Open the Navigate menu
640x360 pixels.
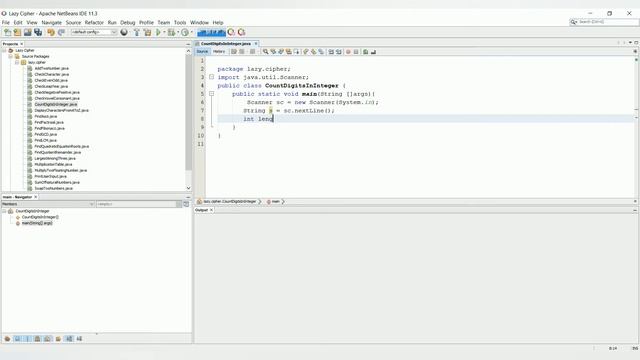point(51,22)
